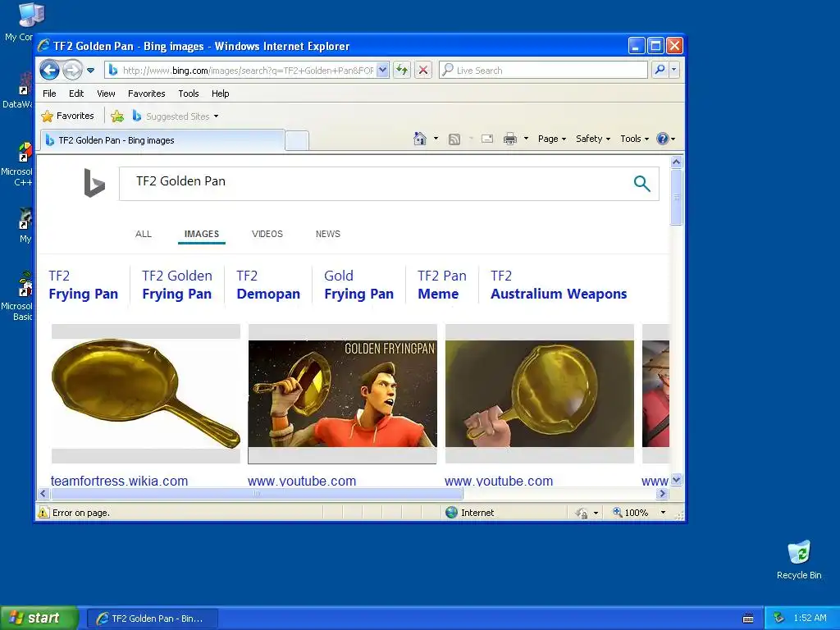This screenshot has width=840, height=630.
Task: Stop page loading with red X icon
Action: pos(423,71)
